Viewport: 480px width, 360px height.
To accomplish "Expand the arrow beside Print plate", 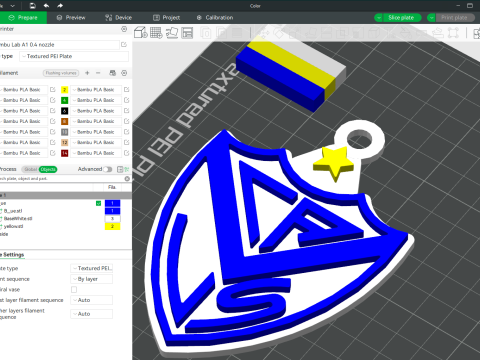I will [x=431, y=18].
